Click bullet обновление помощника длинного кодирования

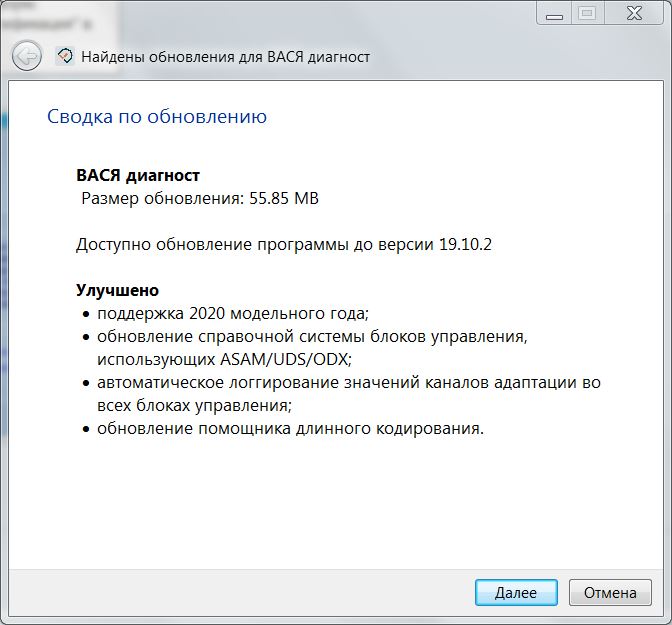[290, 428]
